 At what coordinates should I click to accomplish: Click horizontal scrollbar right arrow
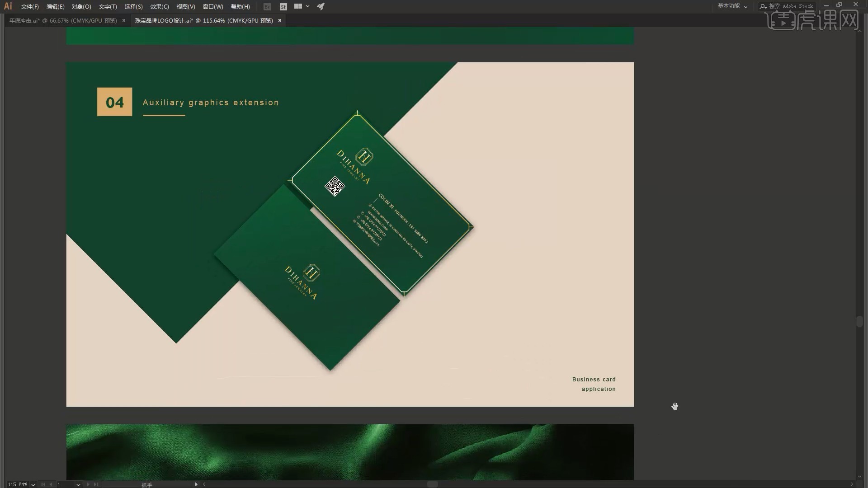tap(852, 484)
